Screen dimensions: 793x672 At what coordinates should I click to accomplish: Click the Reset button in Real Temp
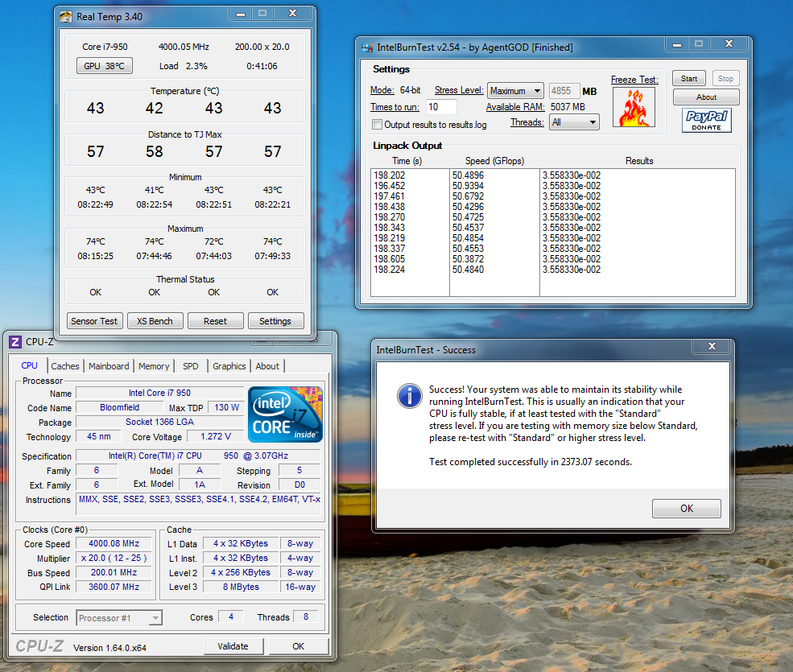click(x=216, y=321)
